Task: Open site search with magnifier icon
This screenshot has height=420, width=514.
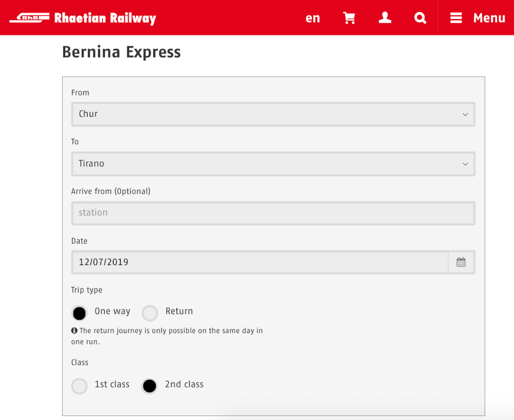Action: click(x=420, y=17)
